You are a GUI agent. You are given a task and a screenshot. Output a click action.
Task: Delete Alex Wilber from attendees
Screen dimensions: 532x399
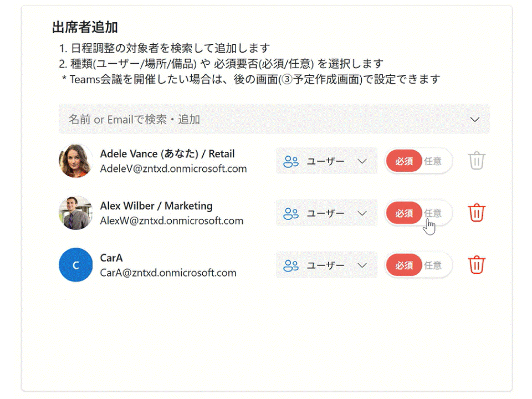477,213
